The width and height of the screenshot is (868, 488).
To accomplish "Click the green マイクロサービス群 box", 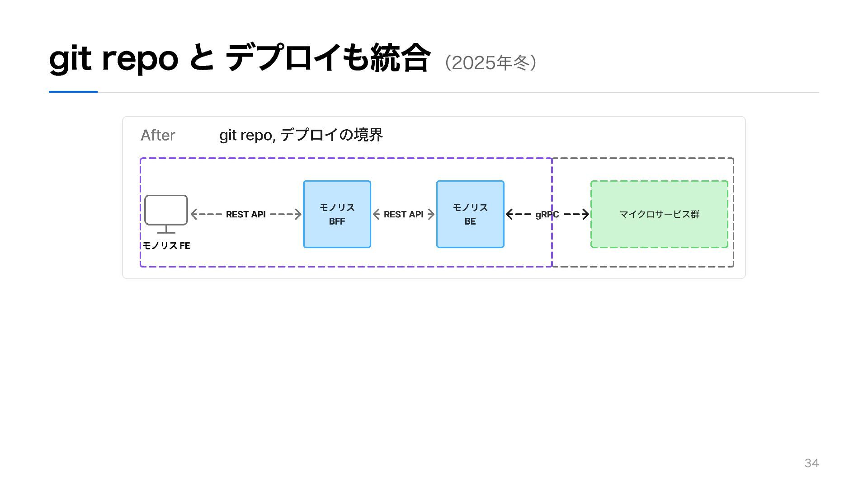I will (x=659, y=214).
